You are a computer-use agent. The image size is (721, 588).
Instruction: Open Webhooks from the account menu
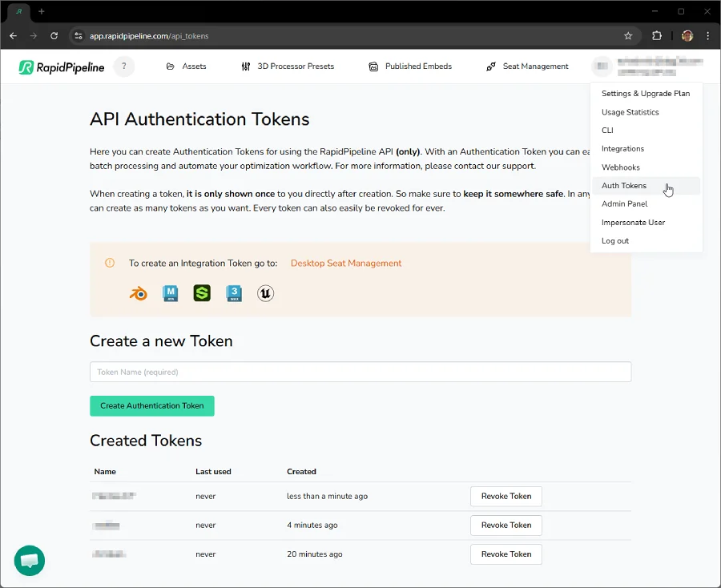pyautogui.click(x=620, y=167)
